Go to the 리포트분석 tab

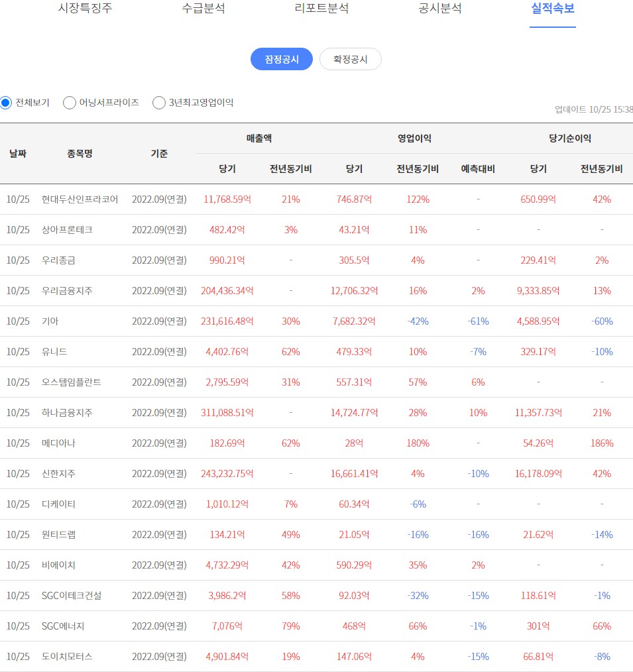[321, 8]
